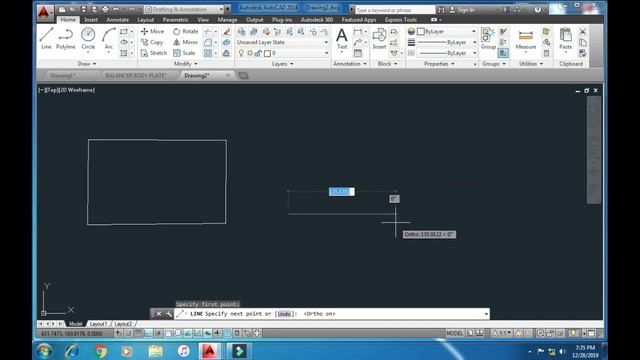The image size is (640, 360).
Task: Select the Mirror tool
Action: click(185, 42)
